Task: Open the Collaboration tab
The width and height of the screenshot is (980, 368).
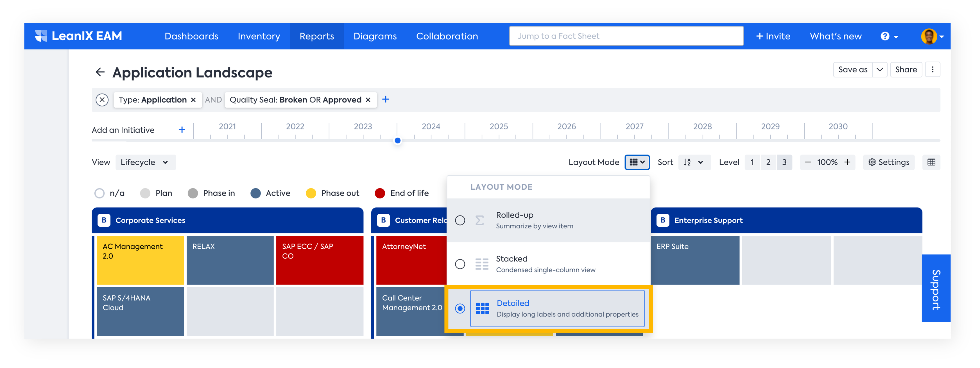Action: pos(447,36)
